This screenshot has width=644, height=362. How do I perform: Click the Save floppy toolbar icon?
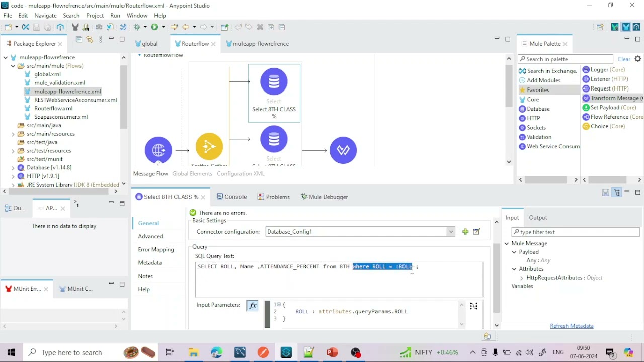[36, 27]
